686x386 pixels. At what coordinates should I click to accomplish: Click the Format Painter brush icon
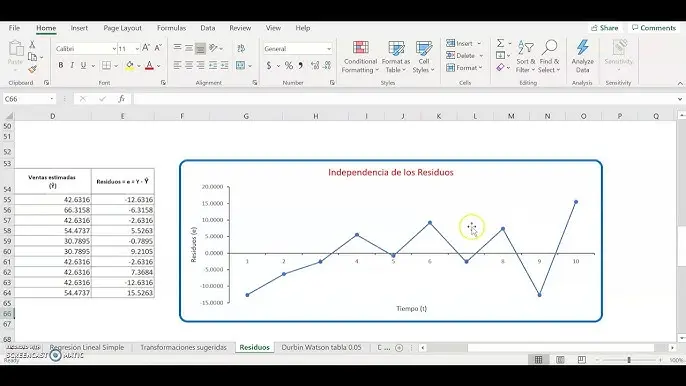[x=32, y=69]
